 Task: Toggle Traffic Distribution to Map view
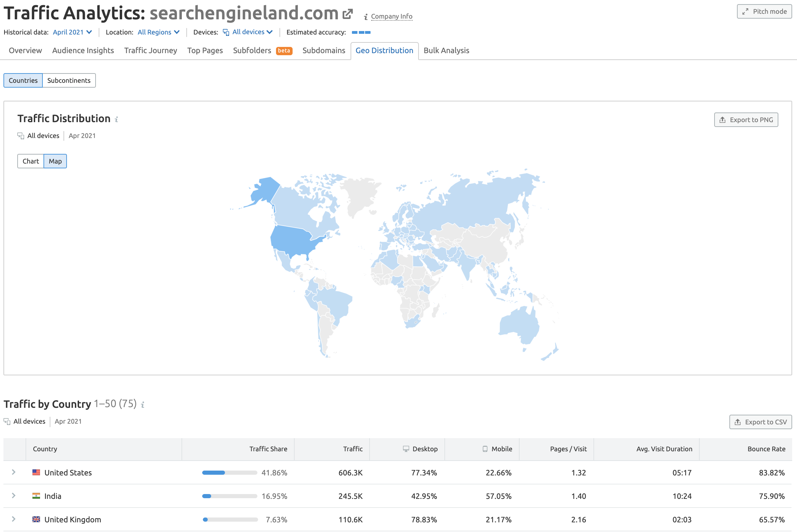[55, 161]
